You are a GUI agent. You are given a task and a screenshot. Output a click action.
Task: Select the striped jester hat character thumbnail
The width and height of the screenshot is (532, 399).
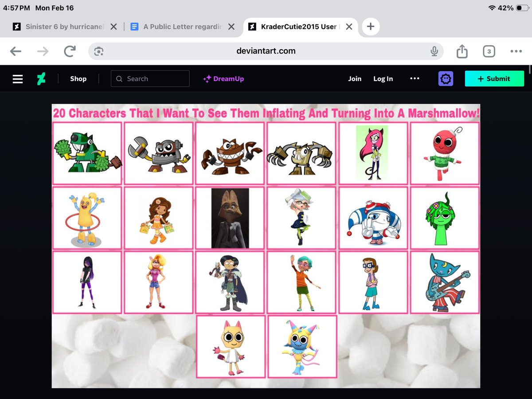click(373, 218)
